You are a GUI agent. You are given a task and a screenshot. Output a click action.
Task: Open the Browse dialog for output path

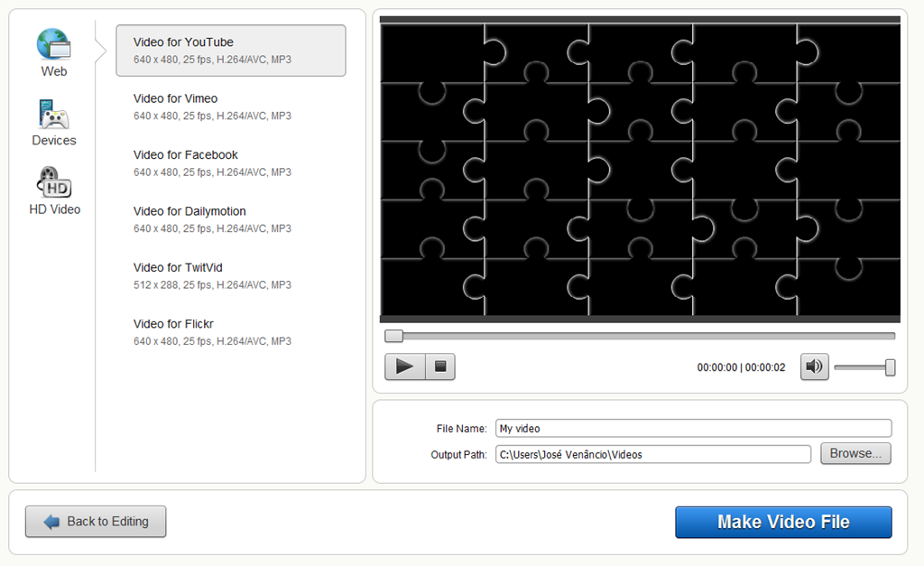[855, 454]
